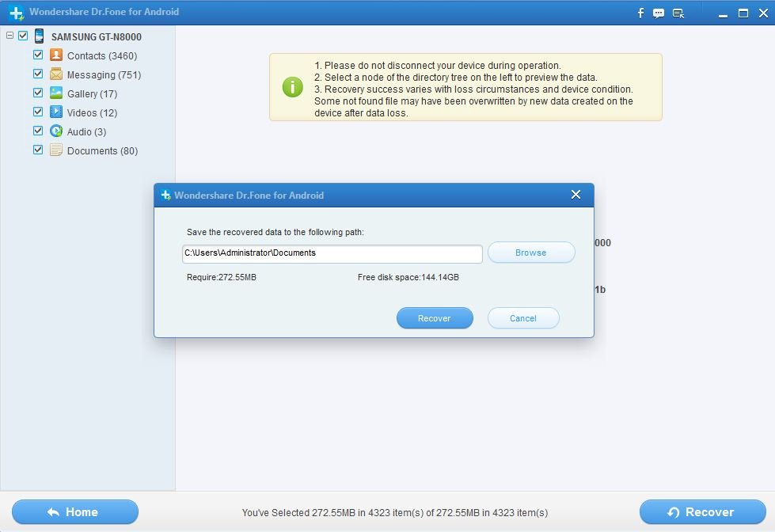Click the bottom-right Recover button

pos(702,512)
